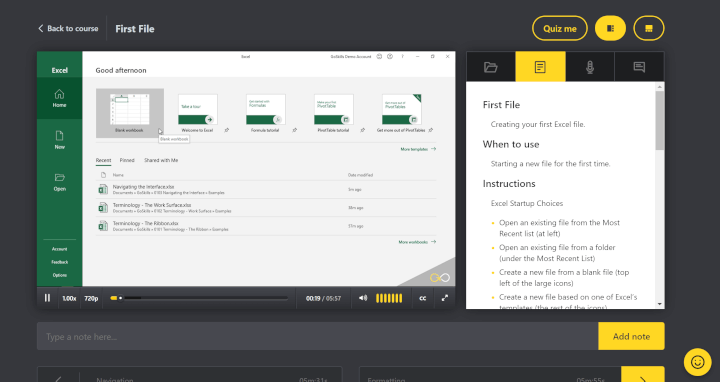Select the Recent tab in Excel

pyautogui.click(x=103, y=160)
